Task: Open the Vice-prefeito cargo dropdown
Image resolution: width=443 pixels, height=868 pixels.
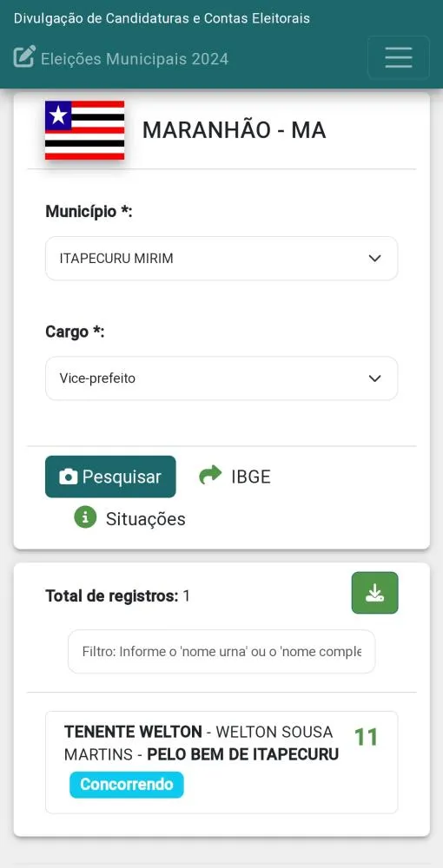Action: tap(221, 378)
